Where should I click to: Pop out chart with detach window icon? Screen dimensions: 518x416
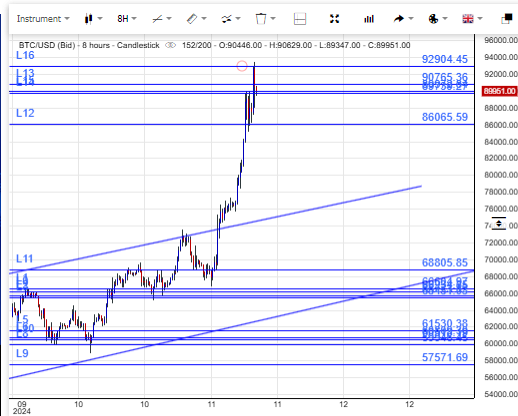tap(507, 19)
